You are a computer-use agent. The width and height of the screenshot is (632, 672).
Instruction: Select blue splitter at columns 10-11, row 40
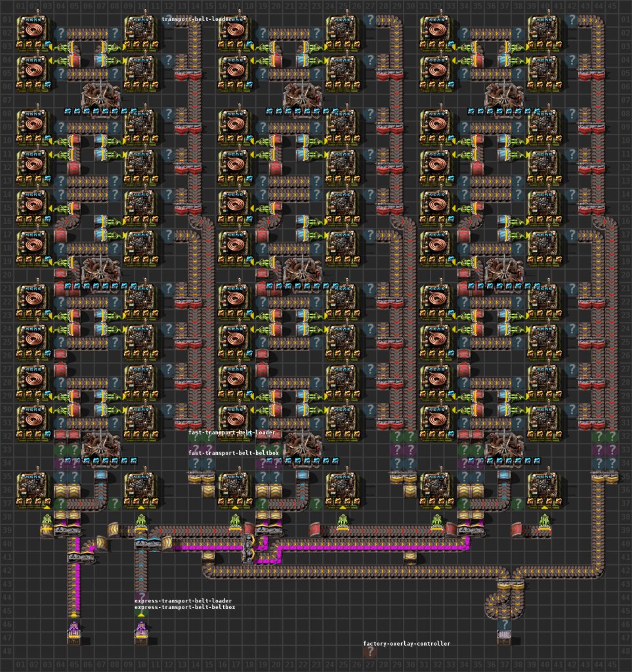[148, 544]
